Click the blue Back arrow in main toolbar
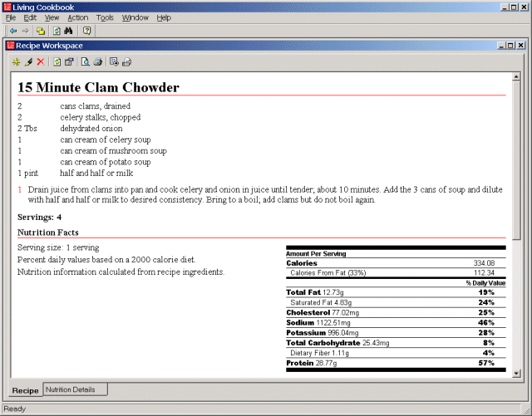The height and width of the screenshot is (416, 532). tap(13, 32)
